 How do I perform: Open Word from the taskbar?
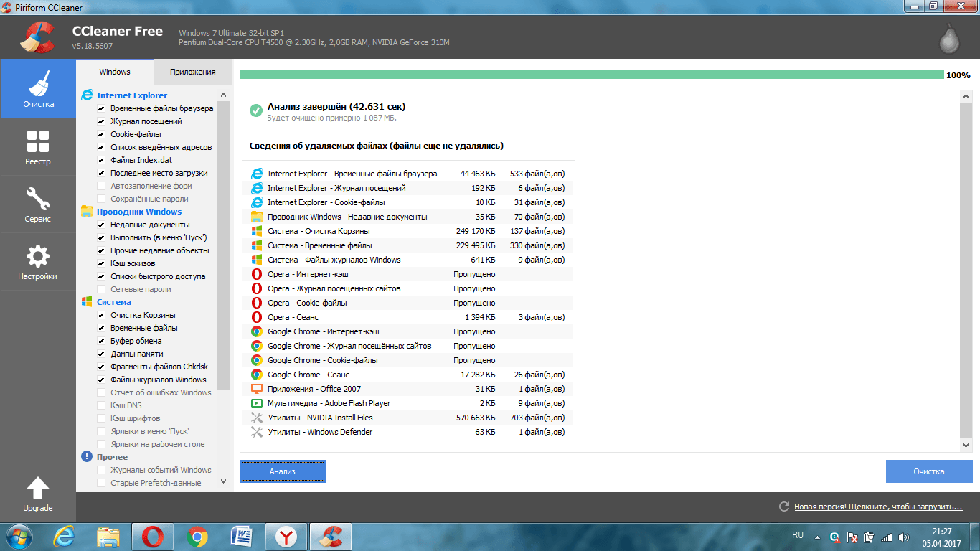click(x=242, y=536)
